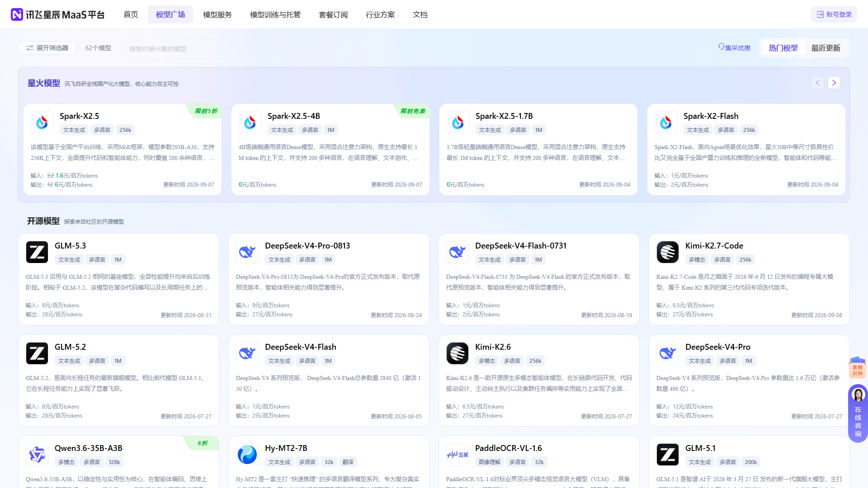Open the 行业方案 navigation item
The image size is (868, 488).
(x=380, y=14)
